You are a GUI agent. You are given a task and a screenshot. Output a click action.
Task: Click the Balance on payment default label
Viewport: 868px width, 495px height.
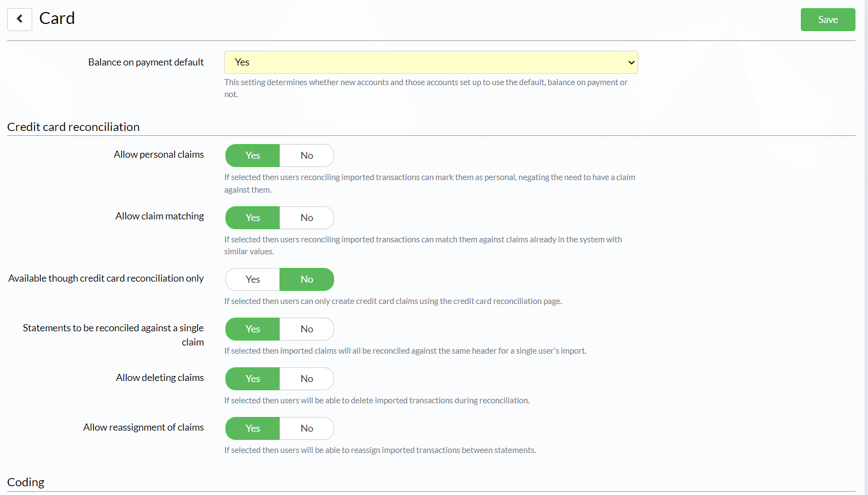click(146, 62)
